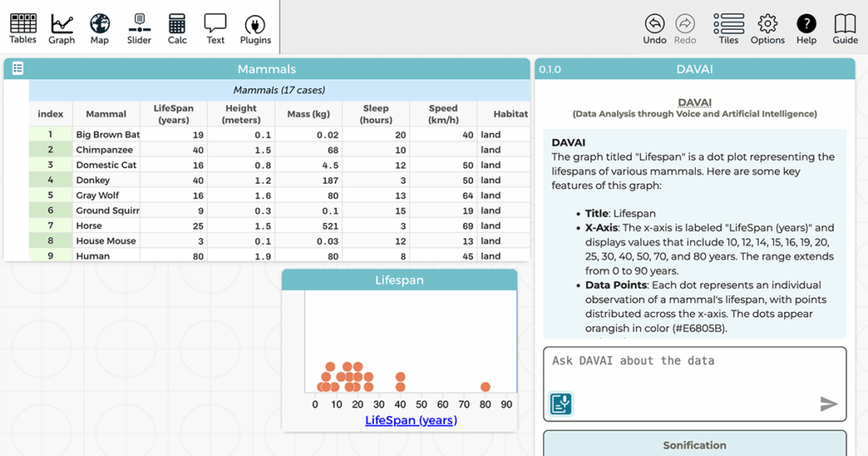Click the Mammals (17 cases) collection title

pos(279,90)
